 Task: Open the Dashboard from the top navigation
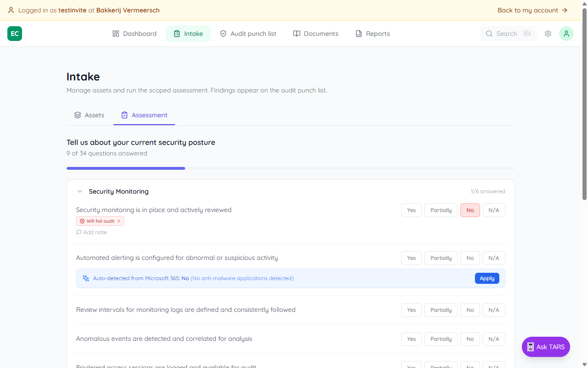point(134,33)
